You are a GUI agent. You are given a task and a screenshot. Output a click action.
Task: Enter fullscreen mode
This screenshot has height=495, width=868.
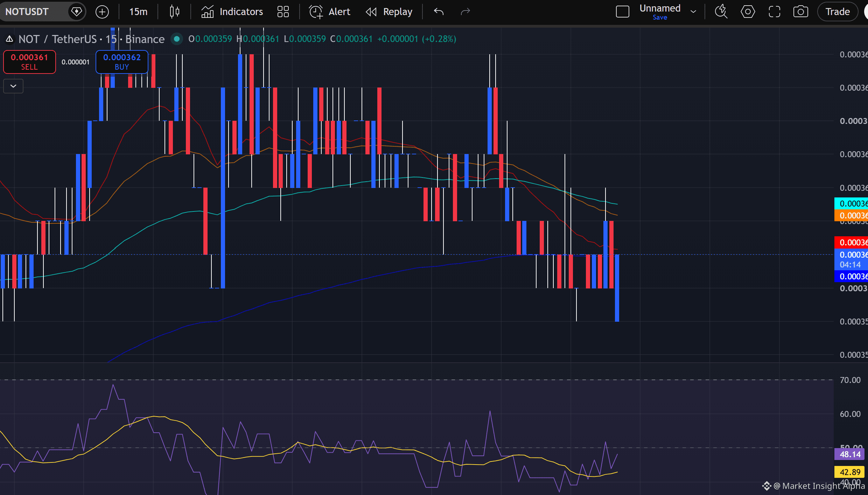click(x=774, y=12)
